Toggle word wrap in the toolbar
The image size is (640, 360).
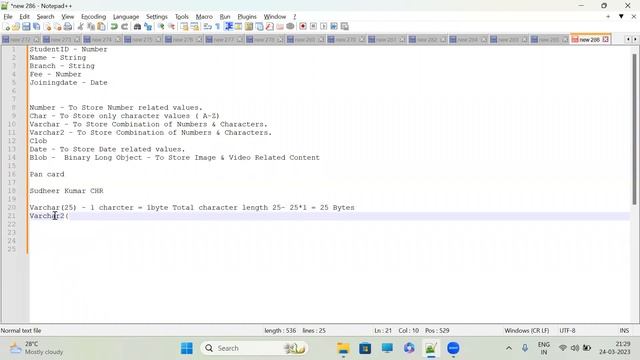[208, 27]
